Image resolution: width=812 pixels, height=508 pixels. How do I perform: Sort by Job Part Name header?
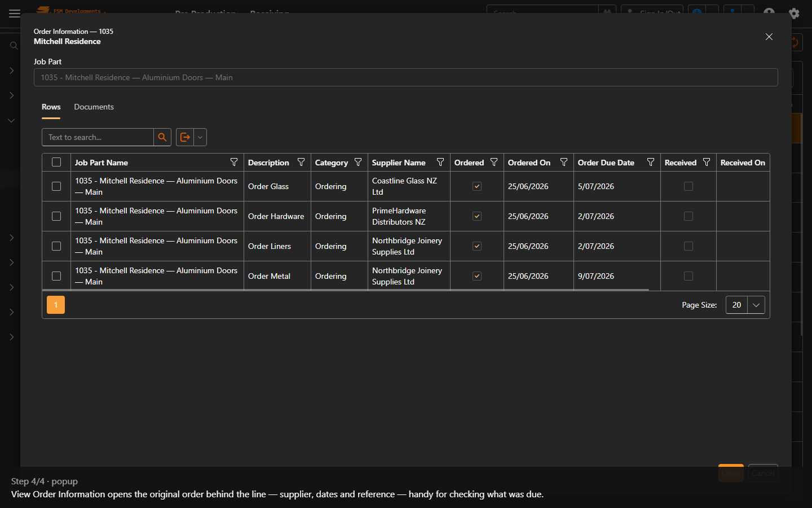pyautogui.click(x=101, y=163)
